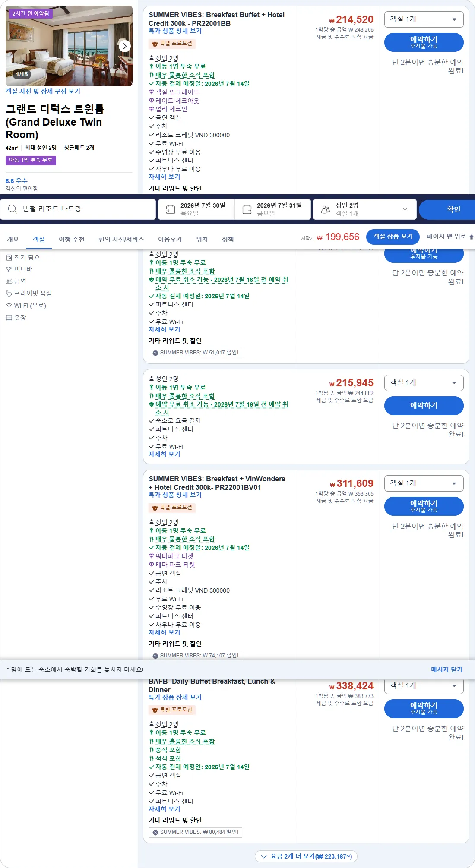Click the 객실 상품 보기 button
475x868 pixels.
pos(393,237)
